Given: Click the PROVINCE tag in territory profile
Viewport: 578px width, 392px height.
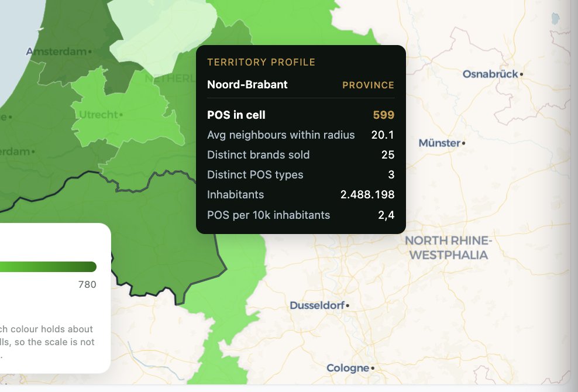Looking at the screenshot, I should pyautogui.click(x=368, y=85).
